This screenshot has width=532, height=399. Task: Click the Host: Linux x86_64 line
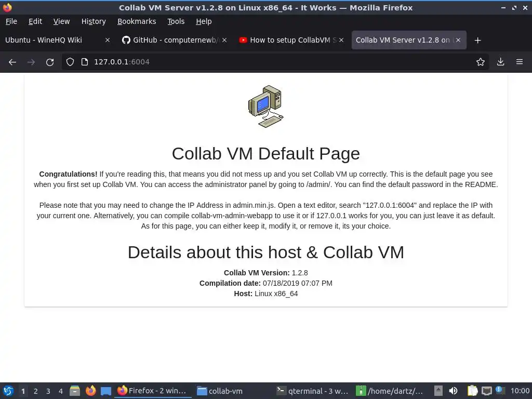click(x=265, y=294)
